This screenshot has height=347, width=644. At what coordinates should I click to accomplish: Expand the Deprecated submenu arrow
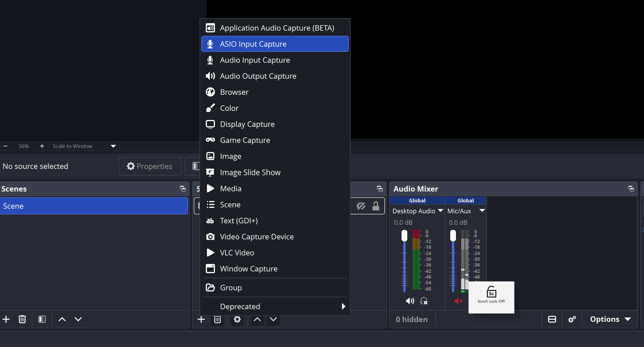click(343, 306)
